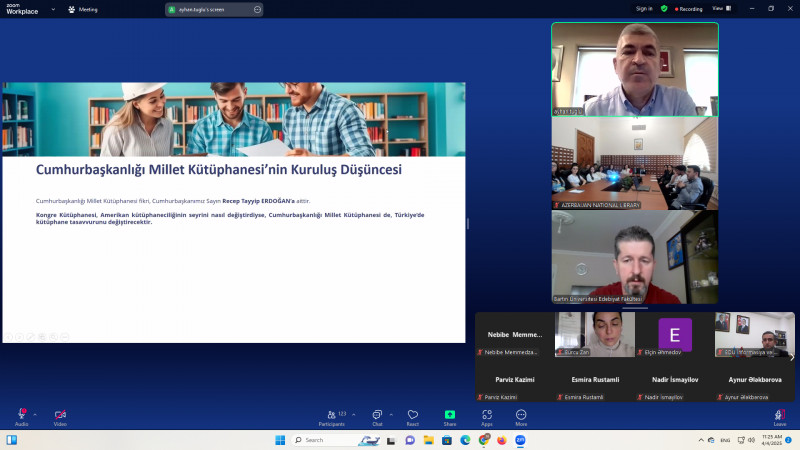Screen dimensions: 800x450
Task: Open the React emoji menu
Action: point(412,416)
